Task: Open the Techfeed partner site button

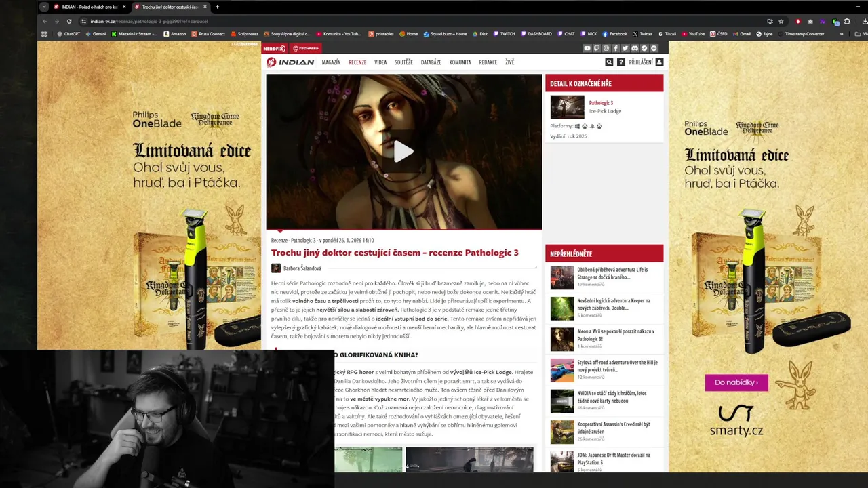Action: tap(305, 48)
